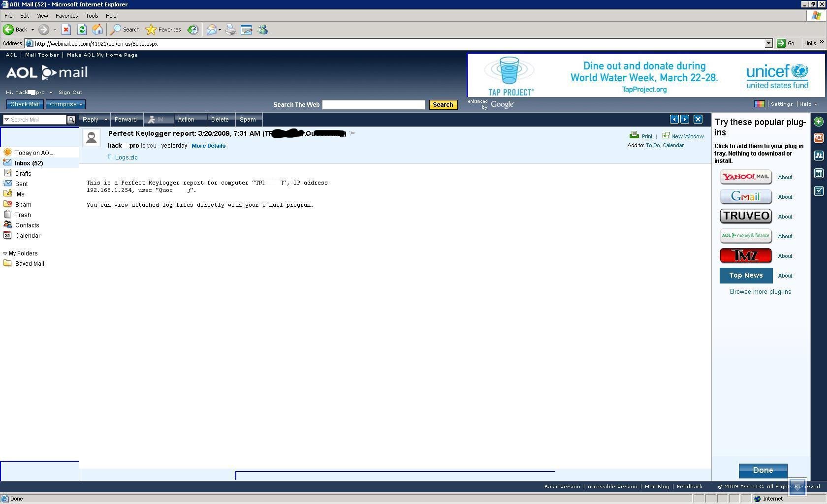The image size is (827, 504).
Task: Click the envelope Mail icon in browser toolbar
Action: (x=212, y=30)
